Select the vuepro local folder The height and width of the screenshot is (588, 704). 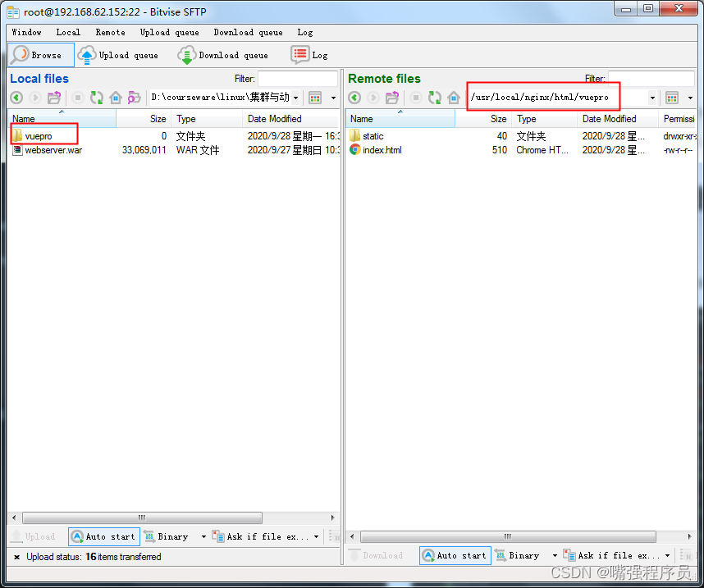tap(39, 136)
